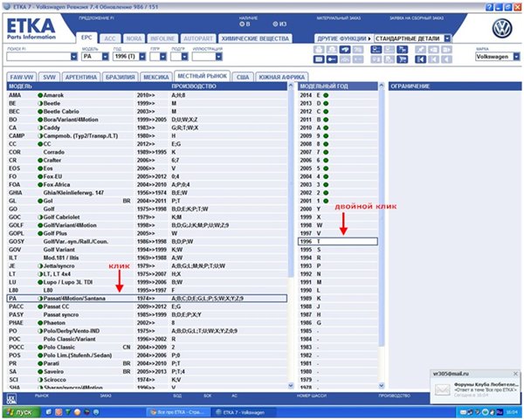Open the Модель dropdown showing PA
Image resolution: width=524 pixels, height=420 pixels.
pos(106,57)
